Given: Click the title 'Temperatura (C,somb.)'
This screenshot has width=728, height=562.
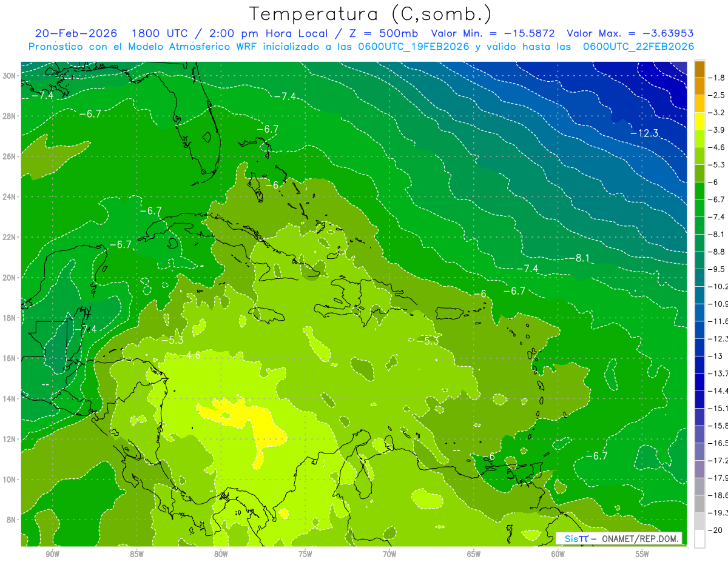Looking at the screenshot, I should tap(371, 14).
